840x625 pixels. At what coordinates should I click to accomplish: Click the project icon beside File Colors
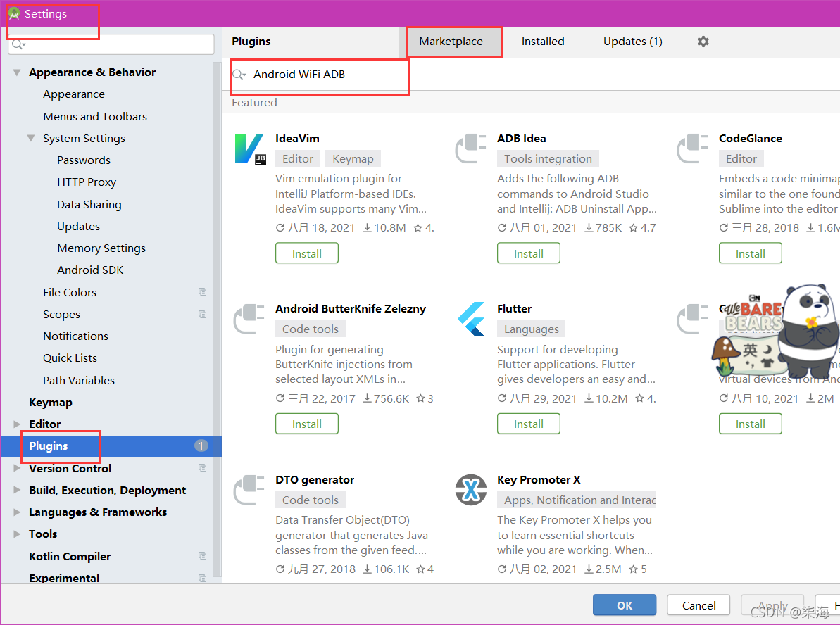click(x=202, y=292)
